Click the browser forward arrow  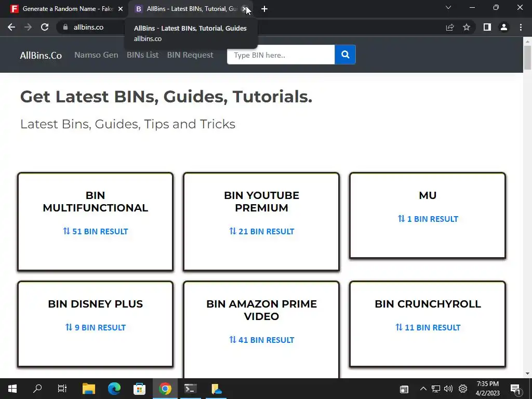[x=28, y=27]
